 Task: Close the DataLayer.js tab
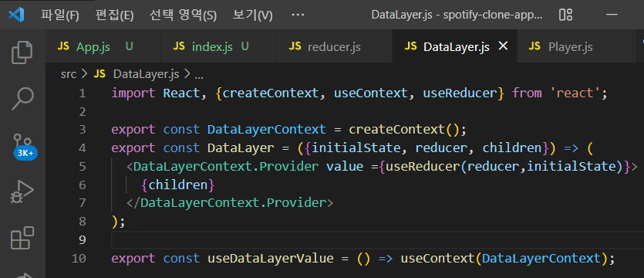point(503,46)
